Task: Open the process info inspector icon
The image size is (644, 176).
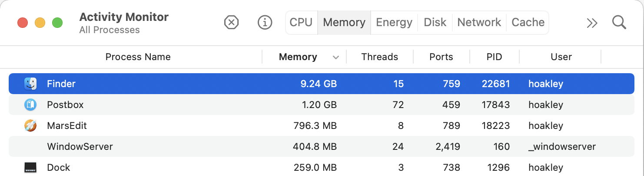Action: (x=265, y=22)
